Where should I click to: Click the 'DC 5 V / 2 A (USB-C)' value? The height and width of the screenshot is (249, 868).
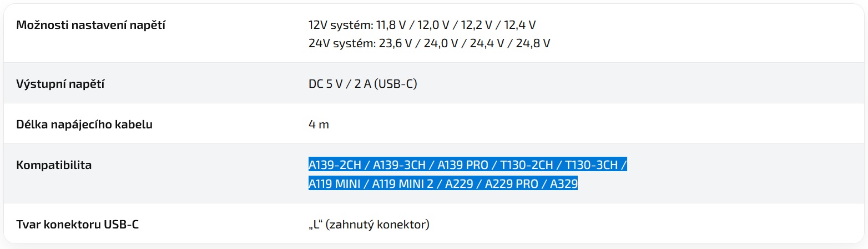pyautogui.click(x=363, y=84)
